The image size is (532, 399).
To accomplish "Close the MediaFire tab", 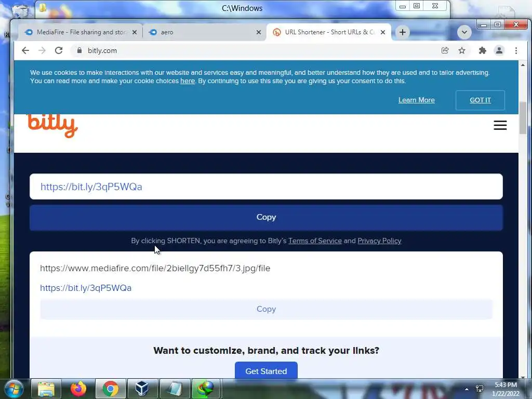I will (x=135, y=32).
